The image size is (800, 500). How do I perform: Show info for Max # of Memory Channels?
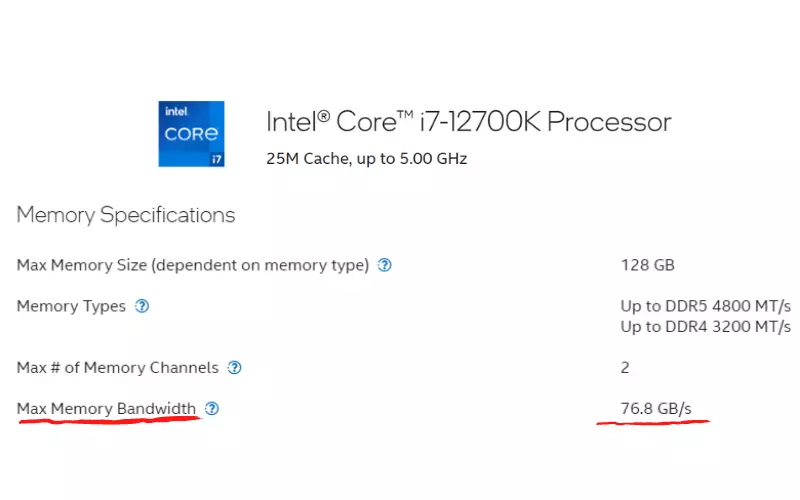pyautogui.click(x=234, y=368)
